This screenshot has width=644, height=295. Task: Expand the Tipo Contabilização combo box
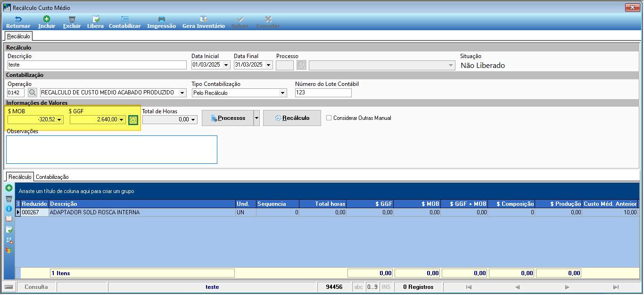pyautogui.click(x=283, y=93)
